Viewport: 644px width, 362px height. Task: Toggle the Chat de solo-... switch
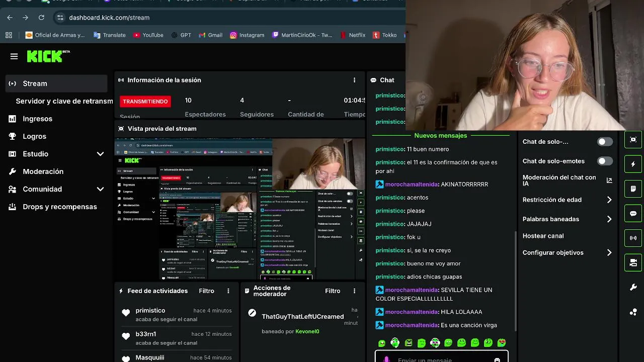click(x=605, y=142)
